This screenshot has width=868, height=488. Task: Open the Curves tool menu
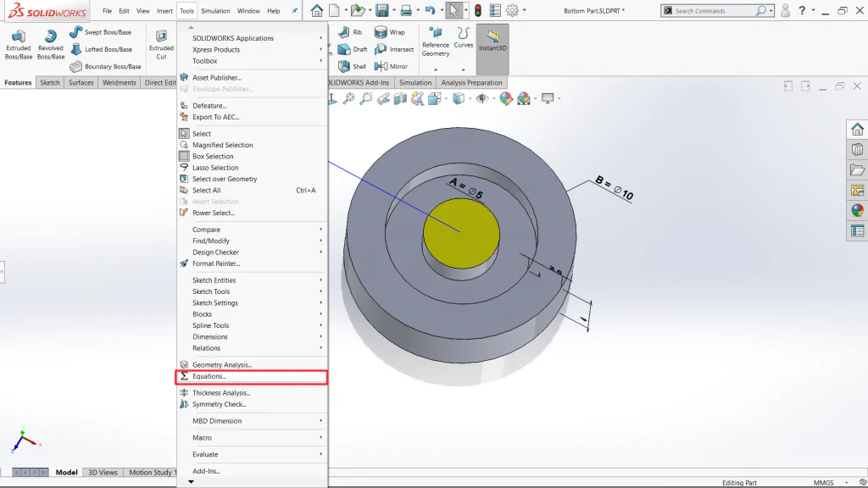[464, 39]
